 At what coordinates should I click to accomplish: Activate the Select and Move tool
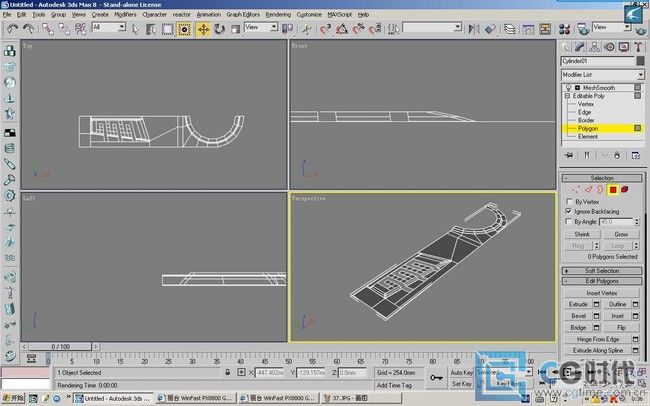click(x=203, y=29)
